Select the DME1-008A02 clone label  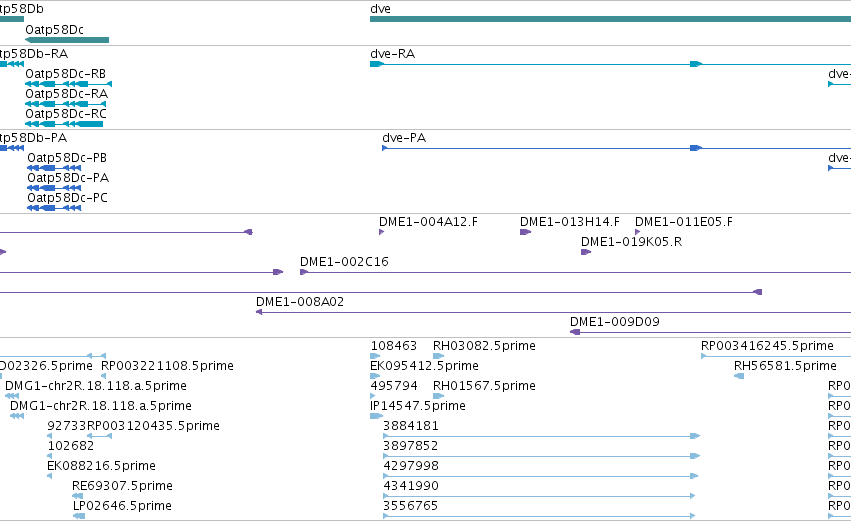click(x=300, y=302)
